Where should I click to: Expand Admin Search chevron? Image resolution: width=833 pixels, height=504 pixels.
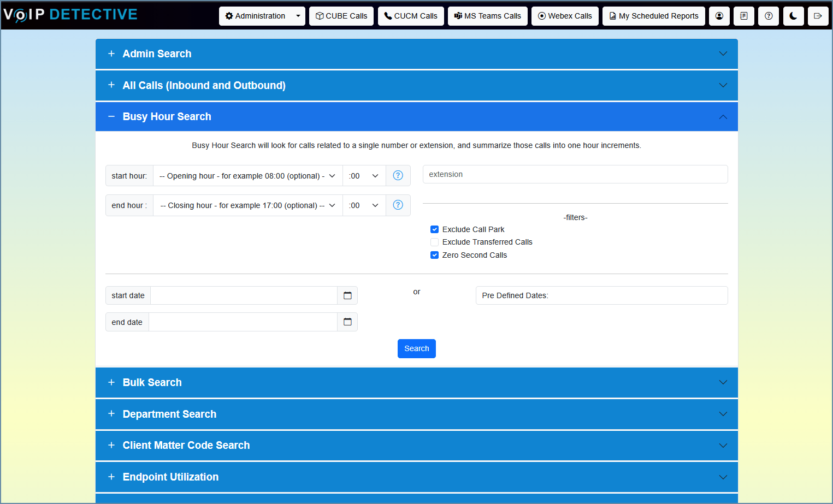(x=723, y=54)
